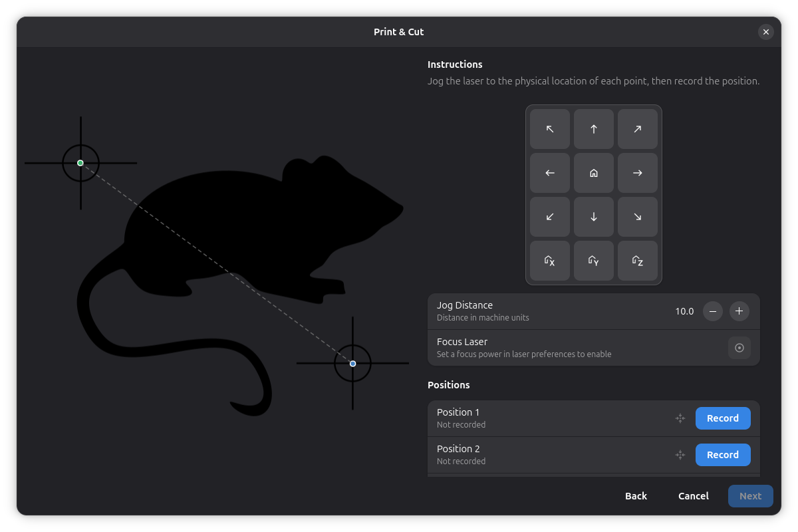
Task: Home the Z axis
Action: pyautogui.click(x=638, y=261)
